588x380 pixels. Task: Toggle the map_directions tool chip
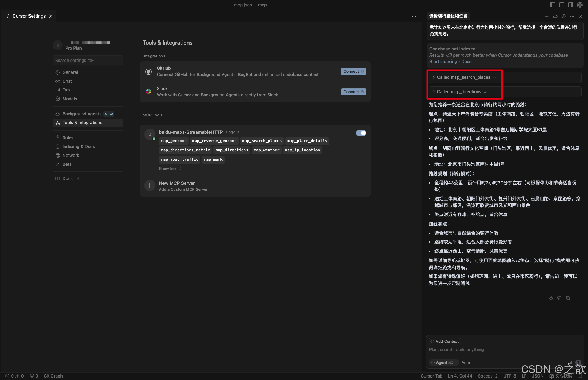232,150
